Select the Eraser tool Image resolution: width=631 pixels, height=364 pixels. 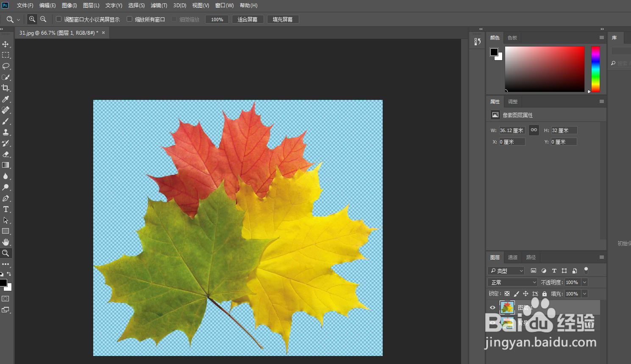point(6,154)
